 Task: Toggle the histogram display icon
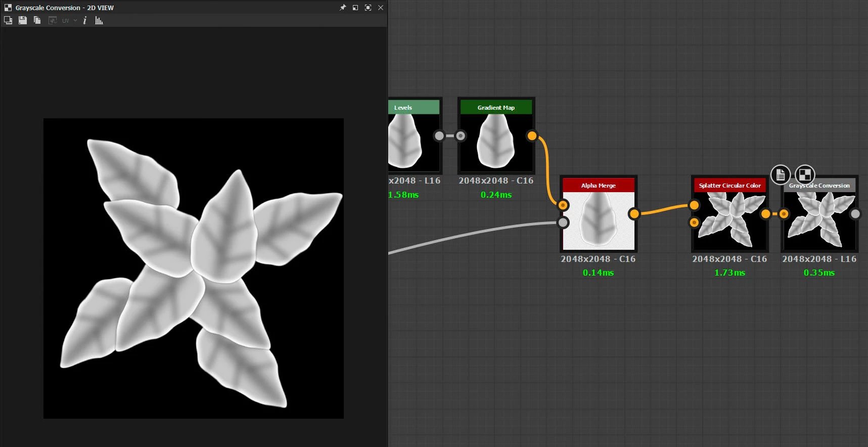[99, 20]
